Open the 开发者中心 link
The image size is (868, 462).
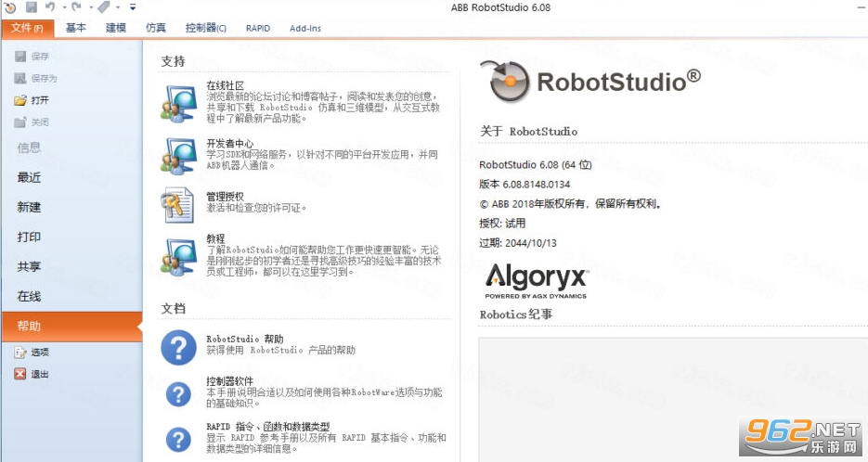[x=230, y=143]
